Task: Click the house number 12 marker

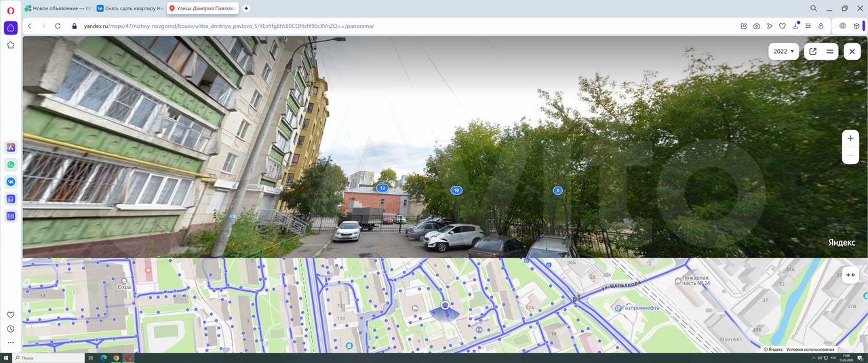Action: (x=382, y=188)
